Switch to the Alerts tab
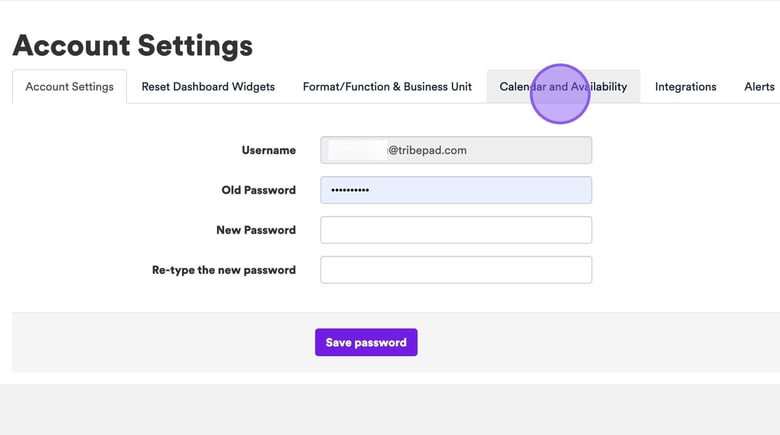This screenshot has width=780, height=435. click(x=759, y=87)
